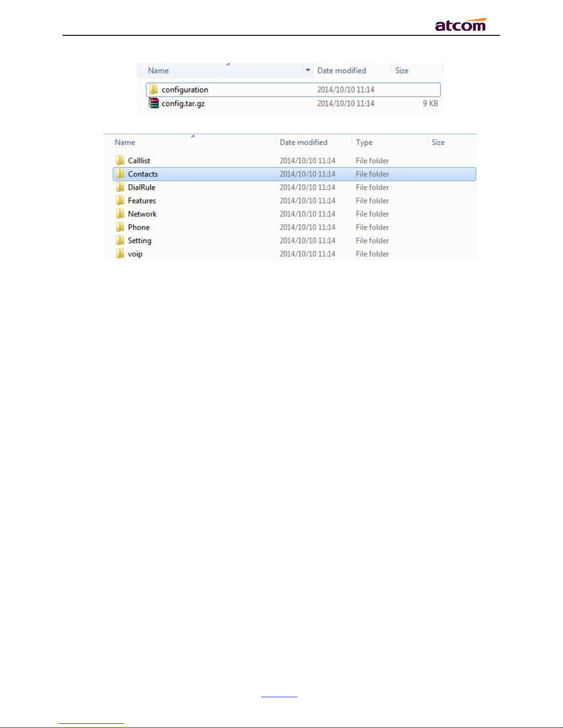
Task: Click the 'Network' folder name
Action: 142,214
